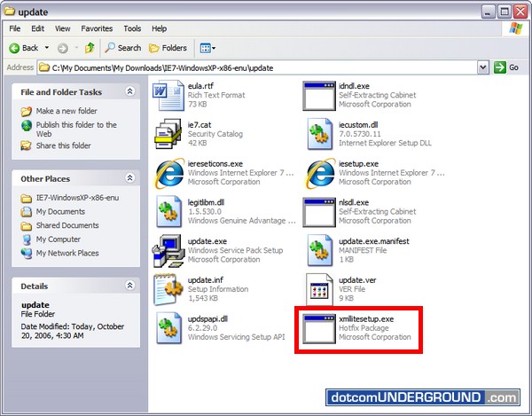
Task: Open the View menu
Action: point(63,28)
